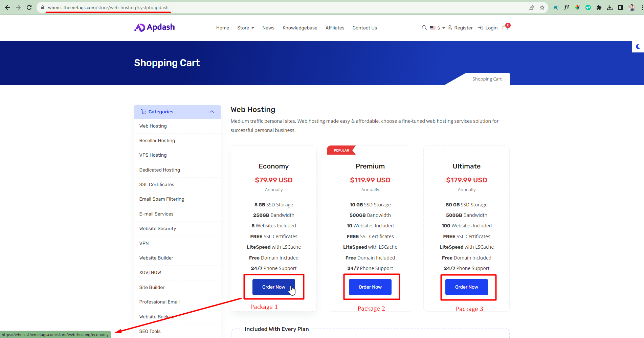Image resolution: width=644 pixels, height=338 pixels.
Task: Toggle dark mode with the moon switch
Action: (x=638, y=46)
